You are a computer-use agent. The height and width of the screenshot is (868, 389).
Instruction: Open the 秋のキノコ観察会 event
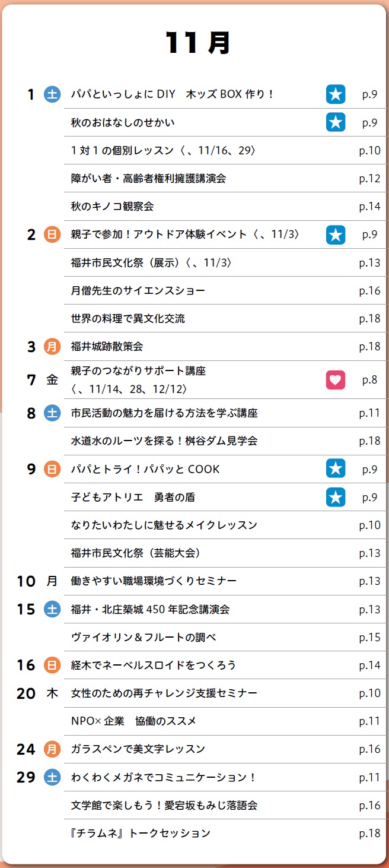point(113,207)
